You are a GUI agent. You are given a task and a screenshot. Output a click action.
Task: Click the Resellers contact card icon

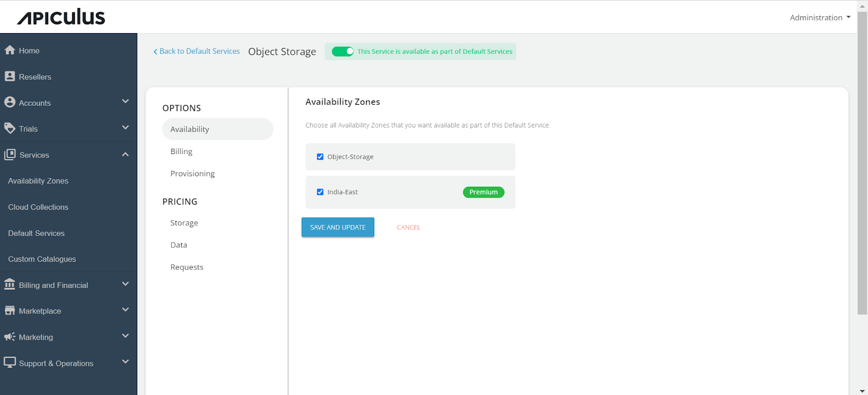pyautogui.click(x=10, y=77)
